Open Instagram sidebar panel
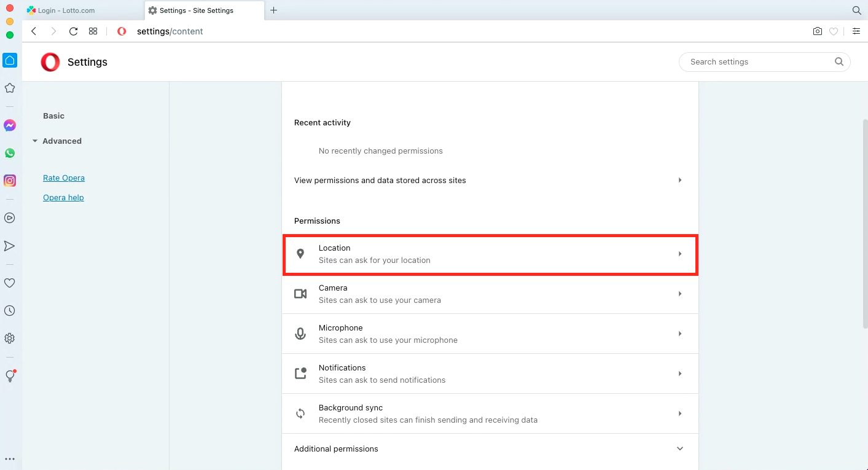Screen dimensions: 868x470 point(10,181)
